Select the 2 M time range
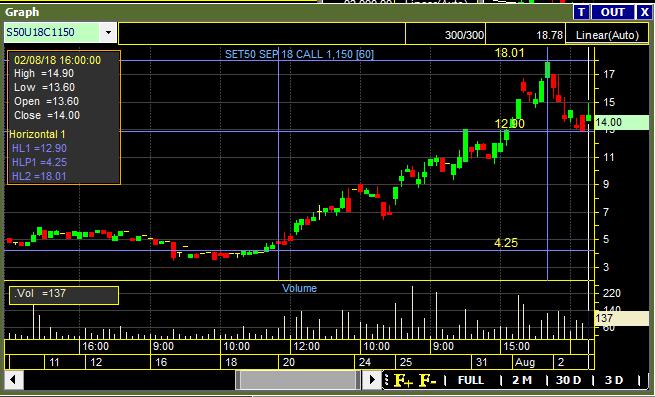This screenshot has width=655, height=397. (522, 380)
